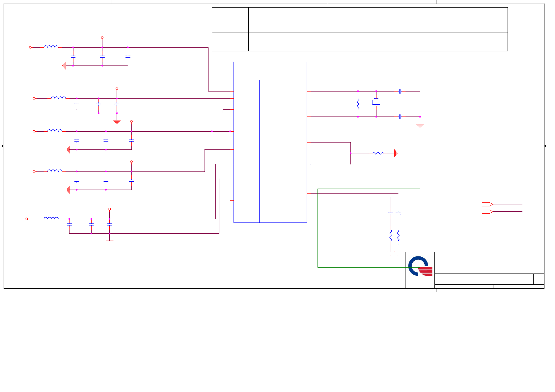This screenshot has height=392, width=555.
Task: Select the inductor on the bottommost power rail
Action: point(51,218)
